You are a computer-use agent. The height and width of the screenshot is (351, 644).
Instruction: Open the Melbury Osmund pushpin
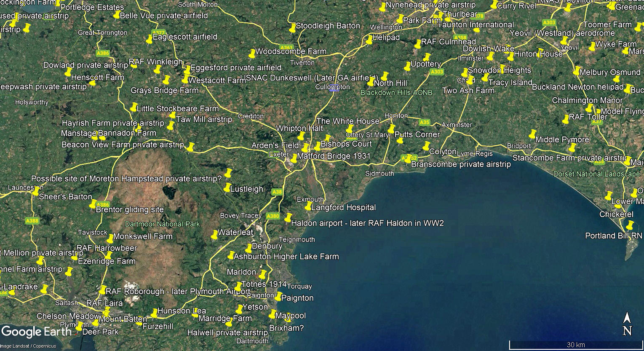576,71
